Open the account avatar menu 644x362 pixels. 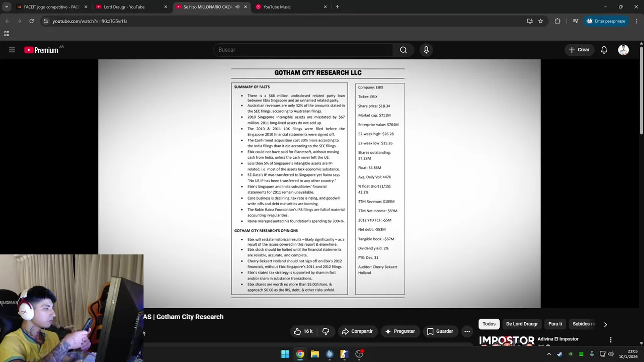click(x=623, y=50)
